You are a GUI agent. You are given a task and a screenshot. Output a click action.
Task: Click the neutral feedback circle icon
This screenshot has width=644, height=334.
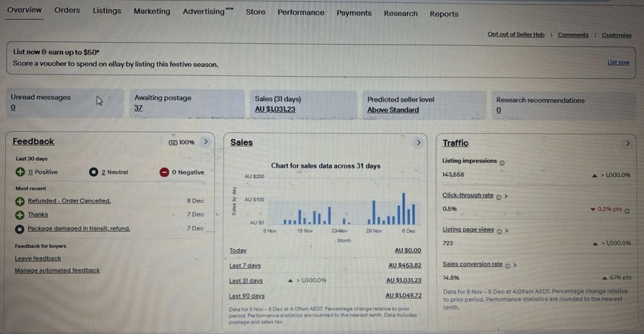click(x=93, y=172)
